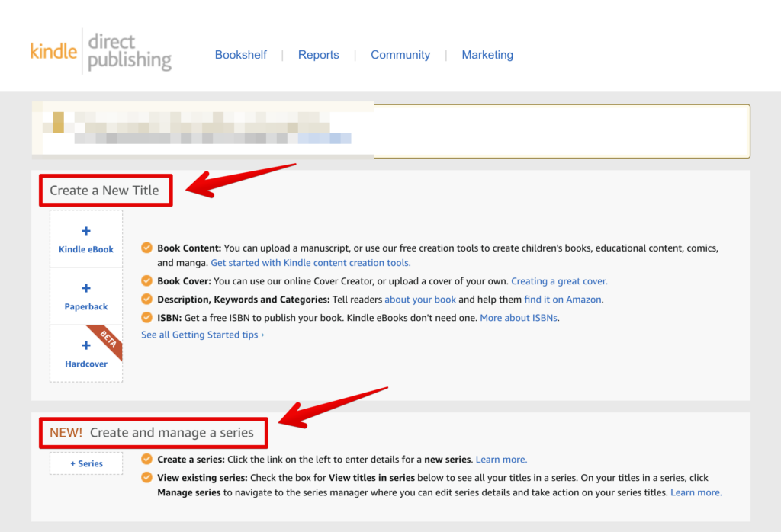Follow the about your book link
Screen dimensions: 781x532
[x=420, y=300]
